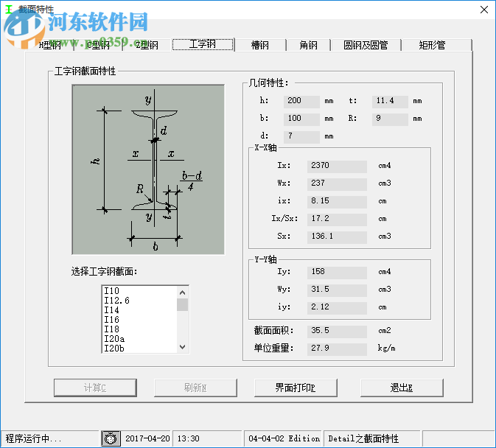Click the section list scrollbar thumb
Viewport: 496px width, 448px height.
183,305
